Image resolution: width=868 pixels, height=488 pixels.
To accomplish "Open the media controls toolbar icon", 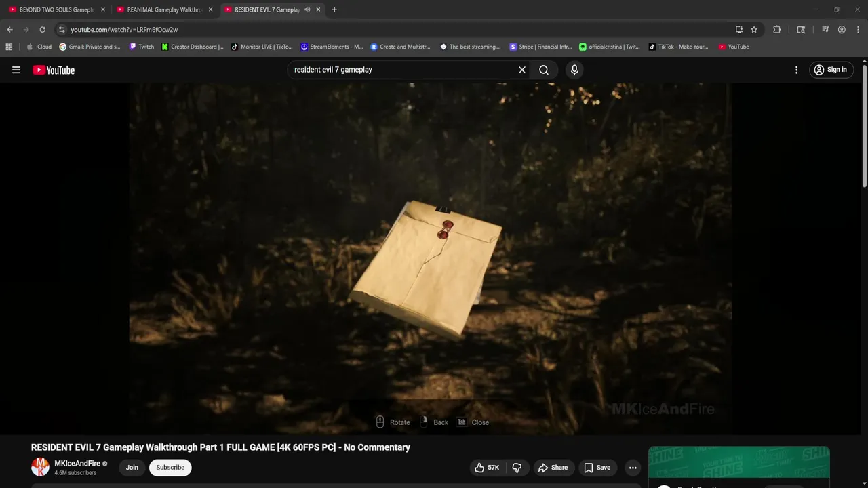I will click(x=825, y=30).
